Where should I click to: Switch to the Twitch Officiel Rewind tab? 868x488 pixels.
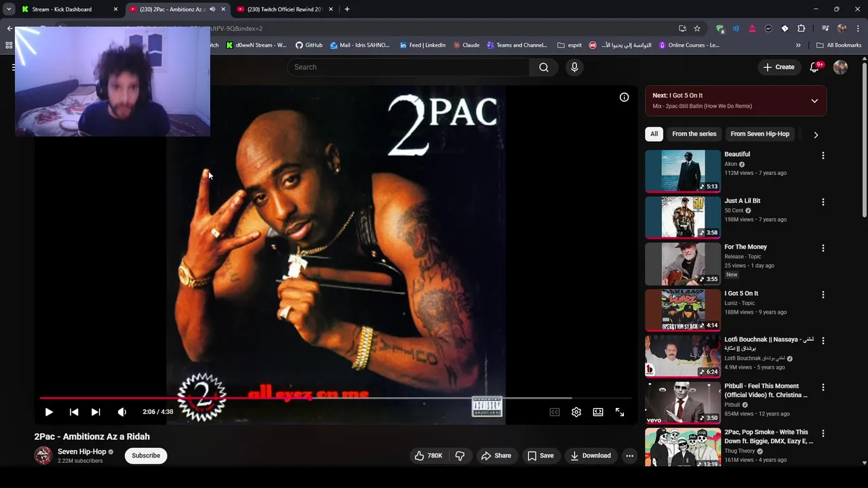(283, 9)
